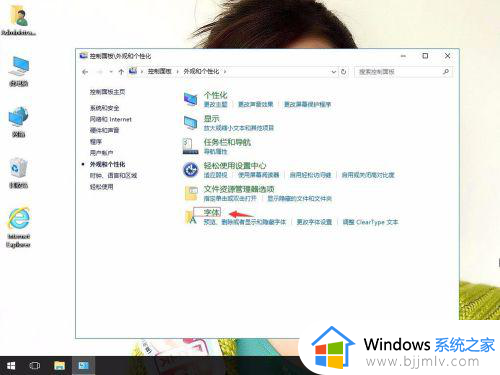Click the 适应弱视 link

tap(215, 175)
